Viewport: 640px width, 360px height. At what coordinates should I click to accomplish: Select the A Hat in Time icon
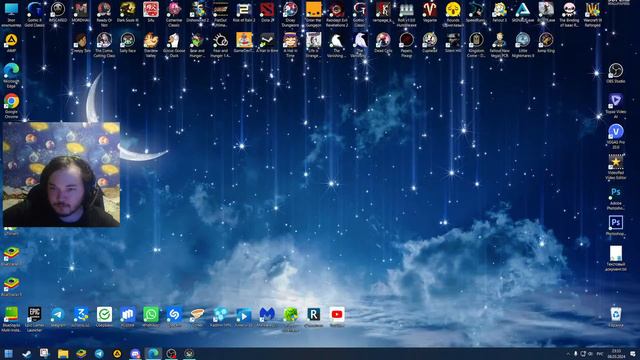tap(290, 44)
